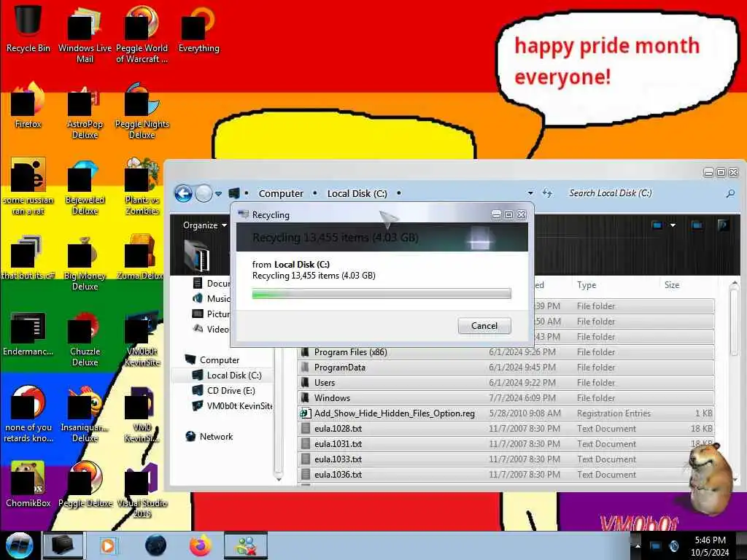Expand the address bar previous-locations dropdown

click(530, 193)
